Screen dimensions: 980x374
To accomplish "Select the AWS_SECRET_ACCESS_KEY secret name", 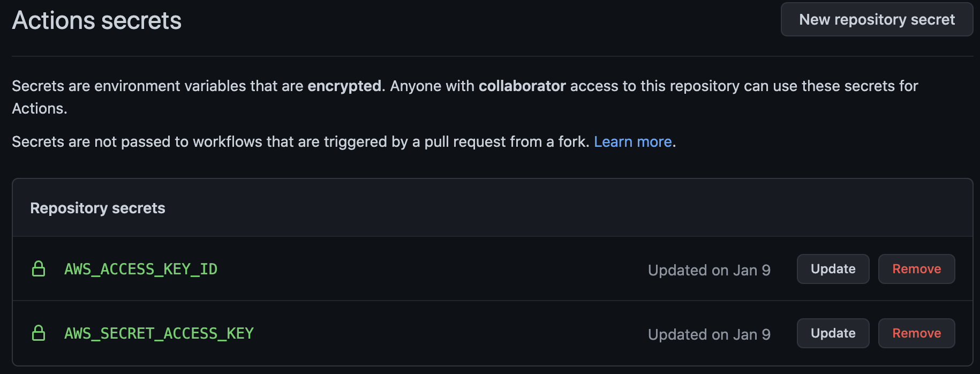I will (159, 333).
